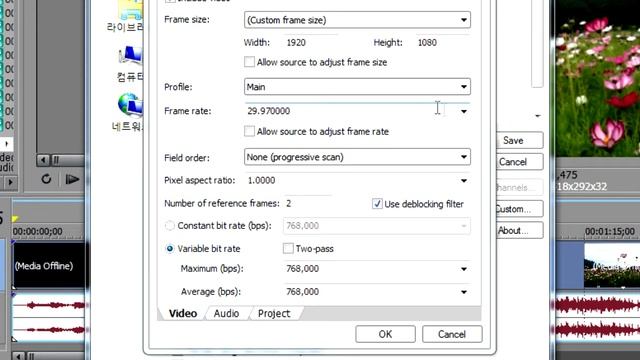
Task: Click the Frame rate value 29.970000
Action: [269, 111]
